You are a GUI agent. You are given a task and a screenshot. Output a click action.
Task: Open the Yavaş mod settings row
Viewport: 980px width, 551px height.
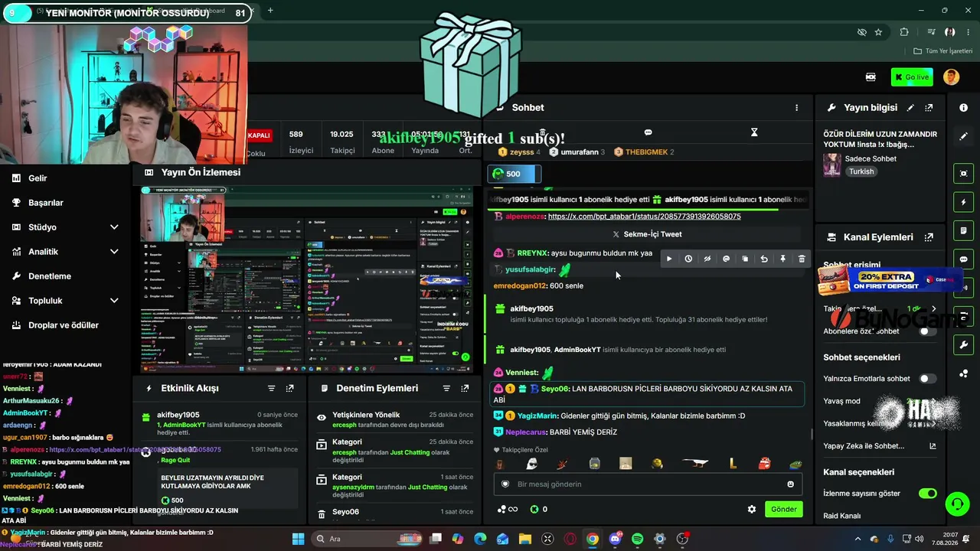tap(880, 401)
